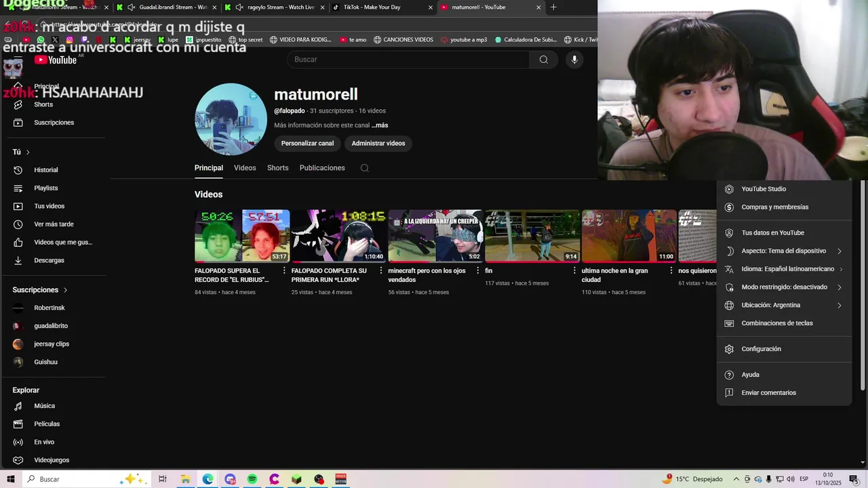The image size is (868, 488).
Task: Expand channel description with ...más
Action: click(380, 125)
